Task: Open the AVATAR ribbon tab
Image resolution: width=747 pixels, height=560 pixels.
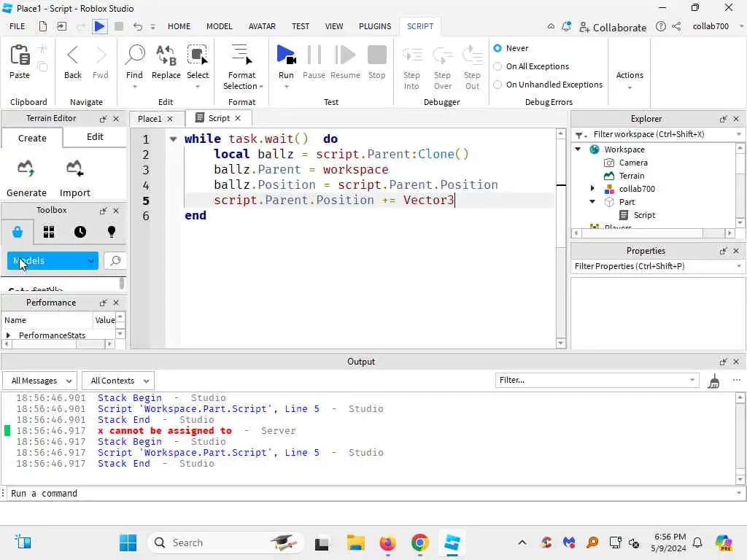Action: [x=262, y=26]
